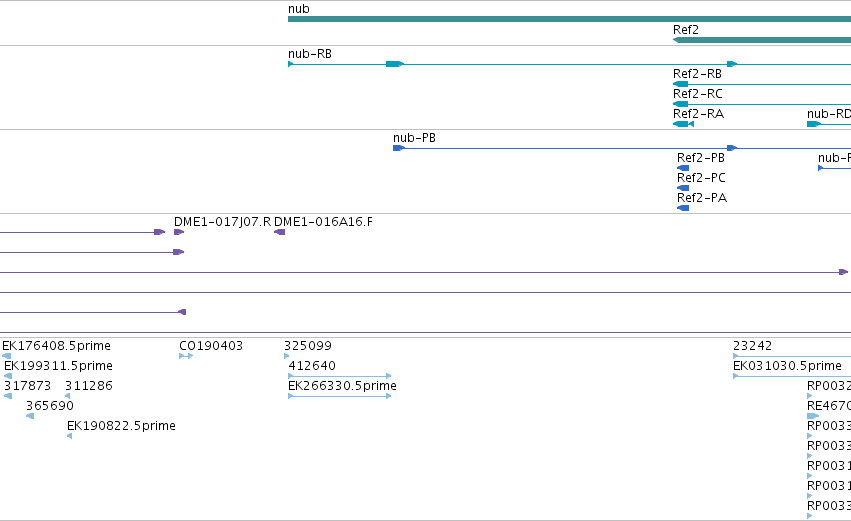Select the Ref2-RB transcript label
This screenshot has width=851, height=521.
697,74
